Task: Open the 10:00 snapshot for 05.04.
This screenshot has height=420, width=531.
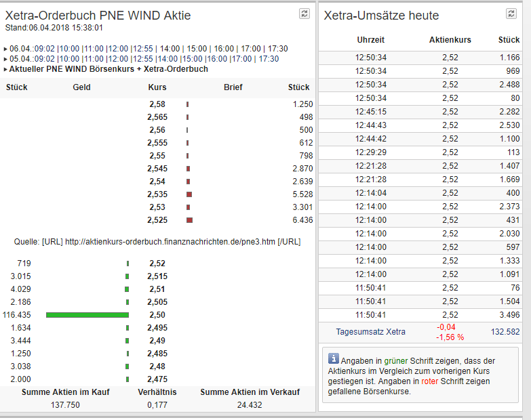Action: (69, 59)
